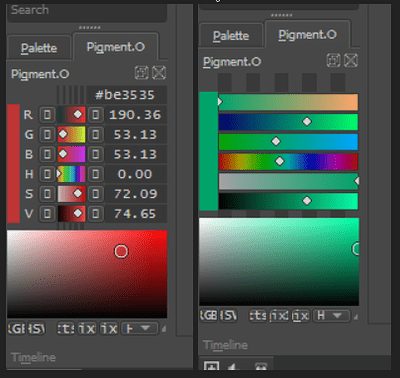
Task: Float the red Pigment.O docker panel
Action: click(141, 73)
